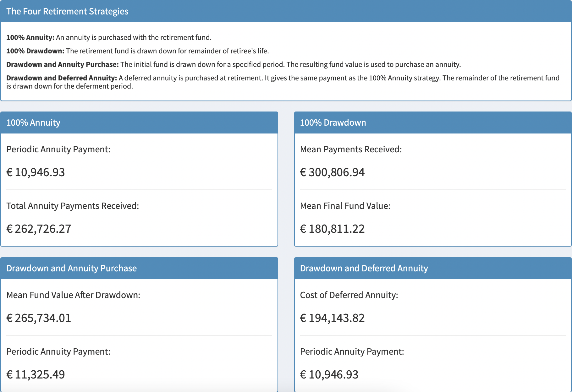This screenshot has height=392, width=572.
Task: Click € 10,946.93 in the 100% Annuity card
Action: click(x=36, y=172)
